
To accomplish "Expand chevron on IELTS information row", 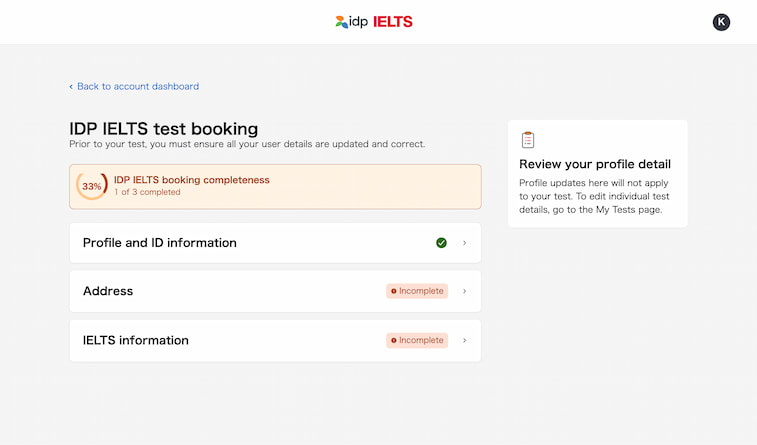I will coord(464,340).
